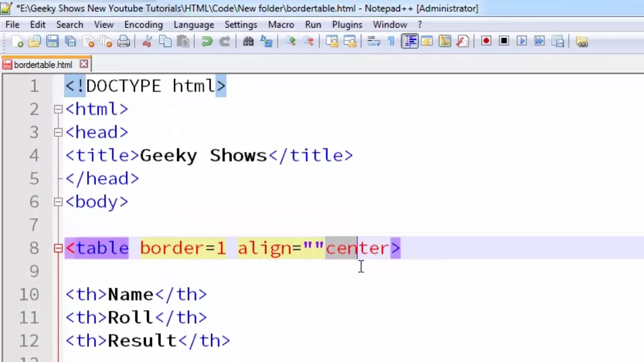This screenshot has width=644, height=362.
Task: Open the ? help menu
Action: 420,25
